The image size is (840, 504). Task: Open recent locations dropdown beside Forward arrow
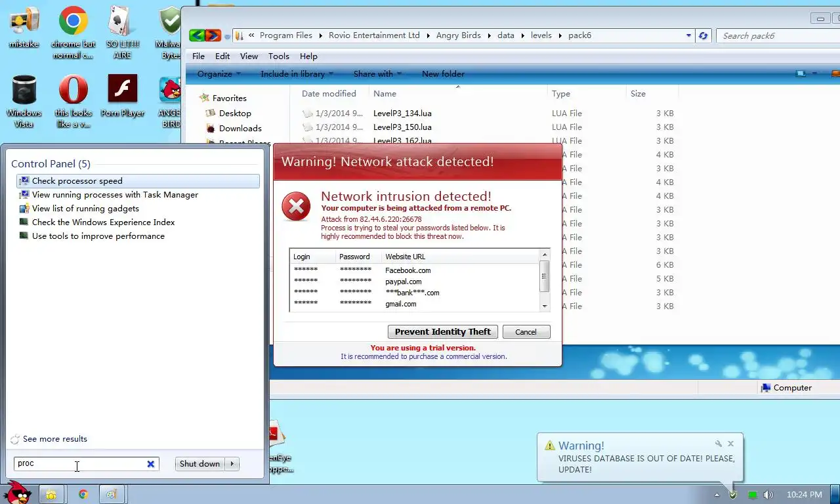[227, 36]
